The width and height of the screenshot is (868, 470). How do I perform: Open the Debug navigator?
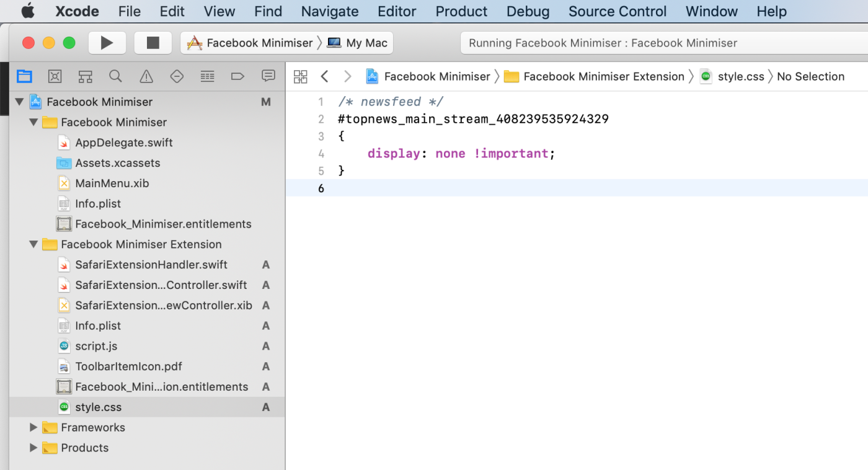(207, 76)
